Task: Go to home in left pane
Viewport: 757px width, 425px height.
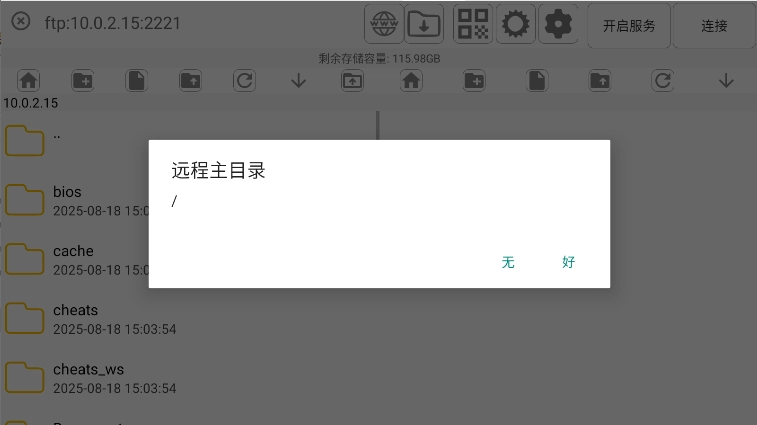Action: point(28,80)
